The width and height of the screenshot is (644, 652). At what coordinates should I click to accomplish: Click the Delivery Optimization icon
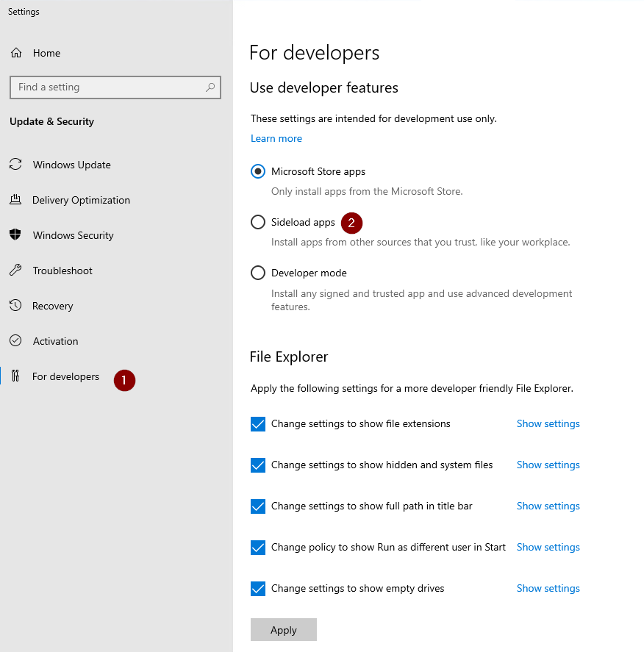(15, 200)
